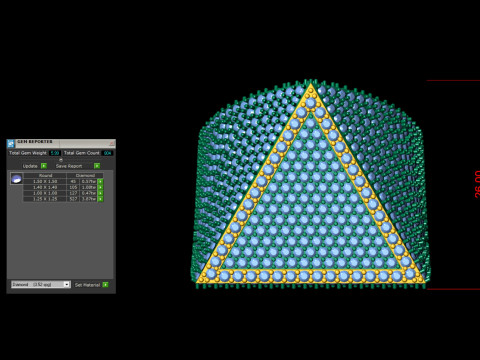Select the 1.25 X 1.25 size cell
480x360 pixels.
click(x=45, y=199)
